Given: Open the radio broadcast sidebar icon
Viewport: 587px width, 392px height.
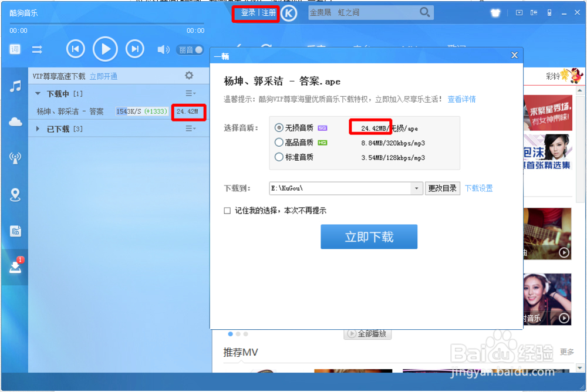Looking at the screenshot, I should click(15, 158).
